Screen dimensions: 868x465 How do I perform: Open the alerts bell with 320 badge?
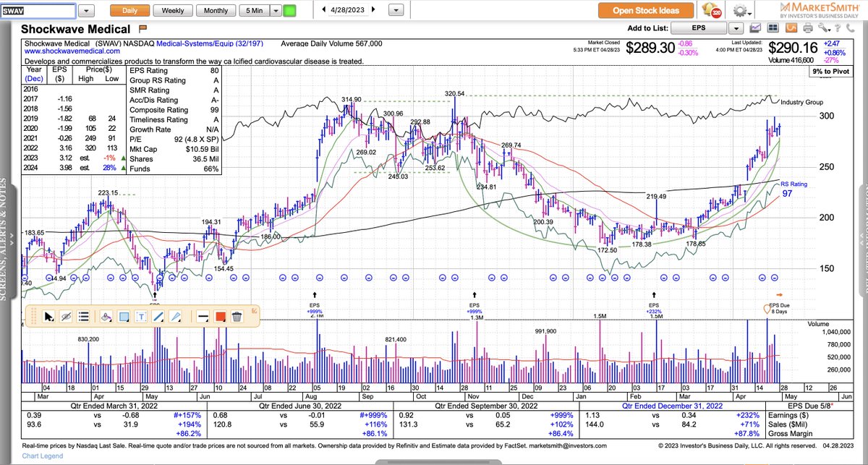coord(712,11)
